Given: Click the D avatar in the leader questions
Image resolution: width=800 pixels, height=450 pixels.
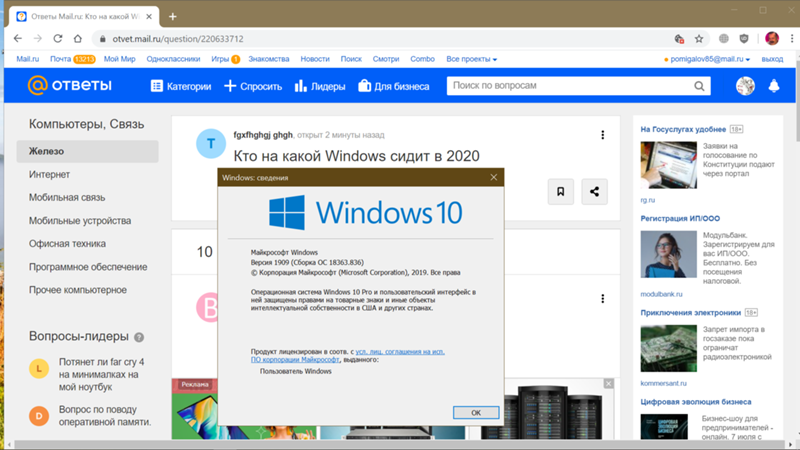Looking at the screenshot, I should click(39, 416).
